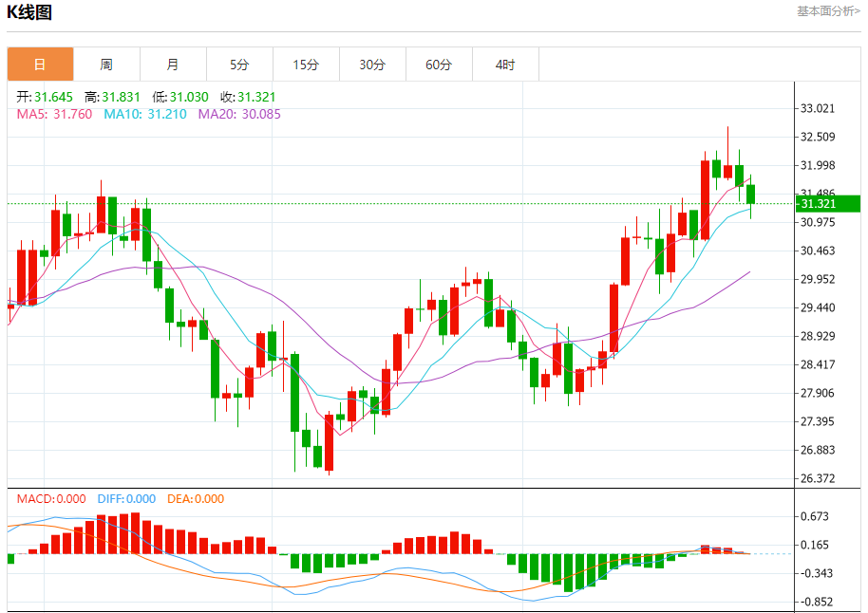Click the 28.417 price axis label
Screen dimensions: 868x613
pyautogui.click(x=818, y=364)
